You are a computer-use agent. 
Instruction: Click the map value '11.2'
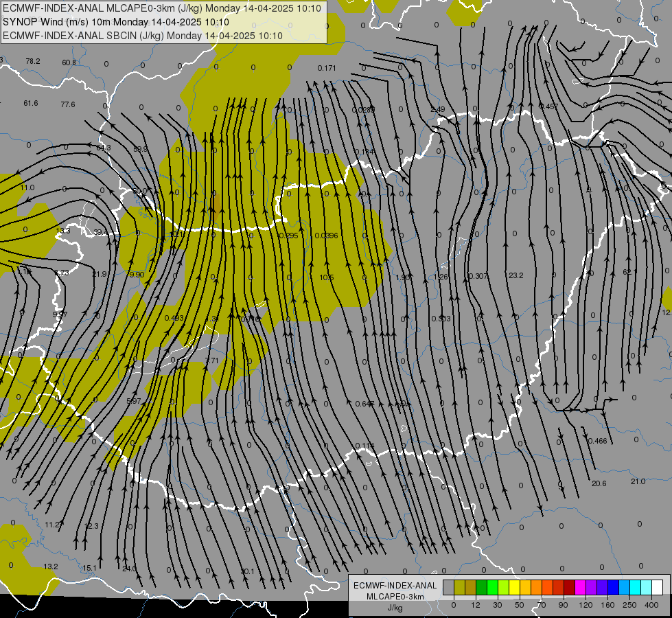[53, 525]
